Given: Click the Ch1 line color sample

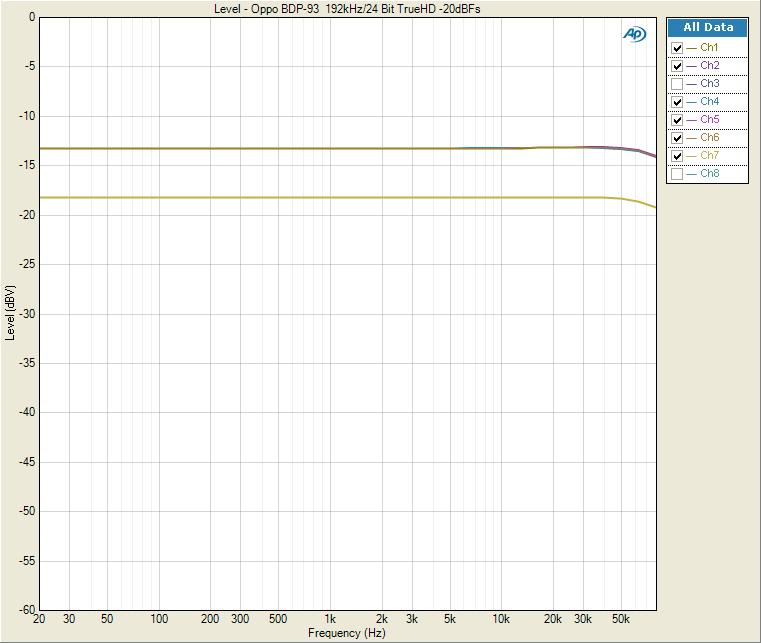Looking at the screenshot, I should pyautogui.click(x=692, y=48).
